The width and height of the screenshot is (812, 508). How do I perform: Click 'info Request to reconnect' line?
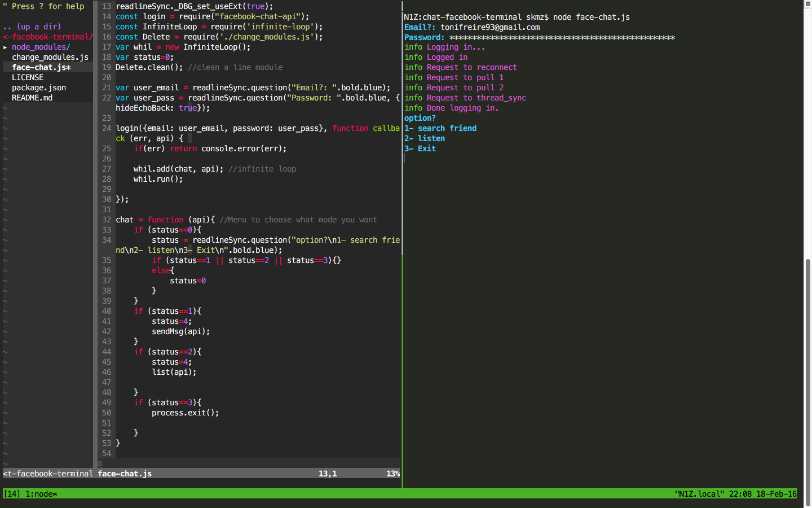click(461, 67)
